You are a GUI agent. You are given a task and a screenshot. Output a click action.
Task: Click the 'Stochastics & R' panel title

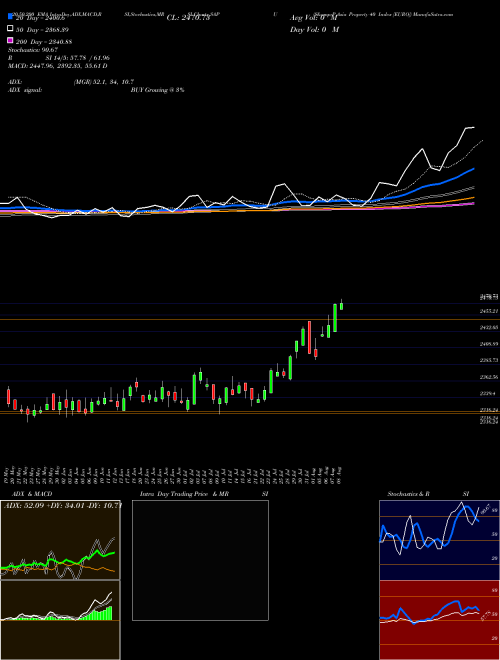pos(408,494)
